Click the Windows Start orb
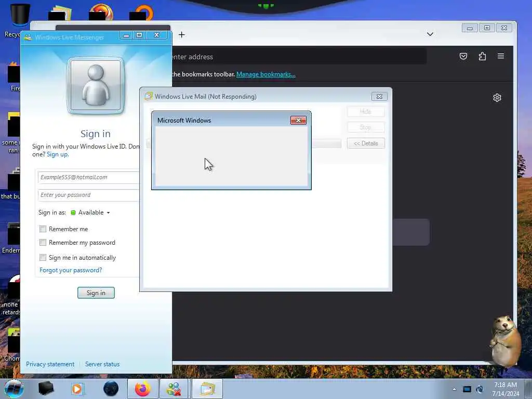Viewport: 532px width, 399px height. coord(14,389)
